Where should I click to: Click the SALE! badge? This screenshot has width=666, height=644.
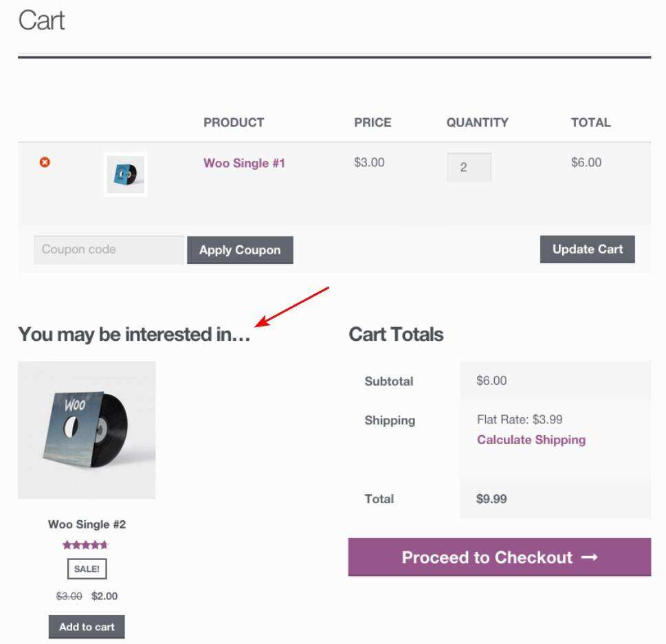[x=87, y=569]
